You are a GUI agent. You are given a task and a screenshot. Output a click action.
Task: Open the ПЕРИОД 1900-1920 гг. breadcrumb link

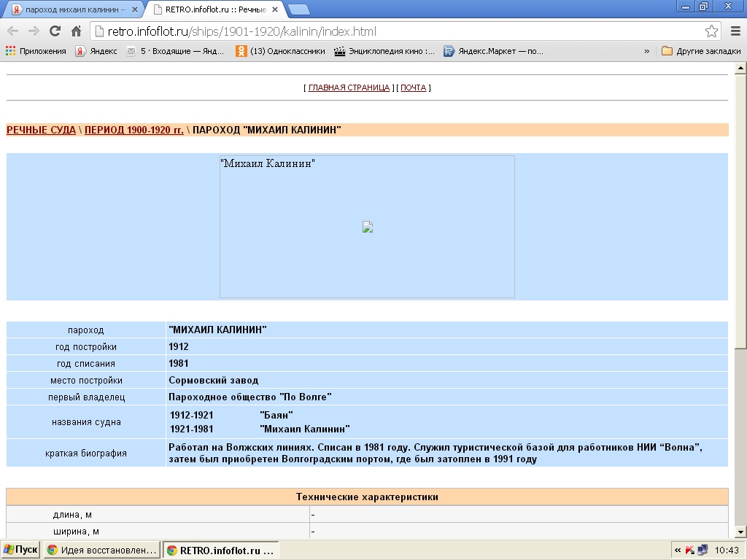pyautogui.click(x=133, y=130)
